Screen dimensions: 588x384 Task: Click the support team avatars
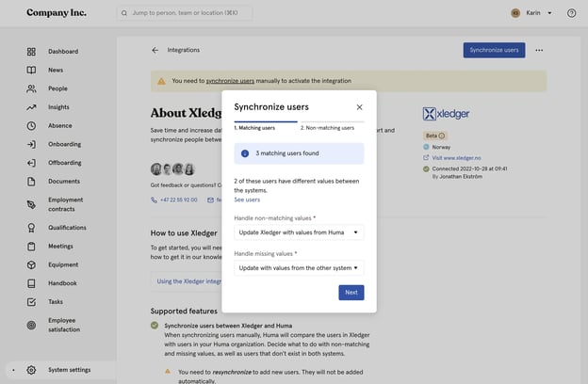point(172,169)
